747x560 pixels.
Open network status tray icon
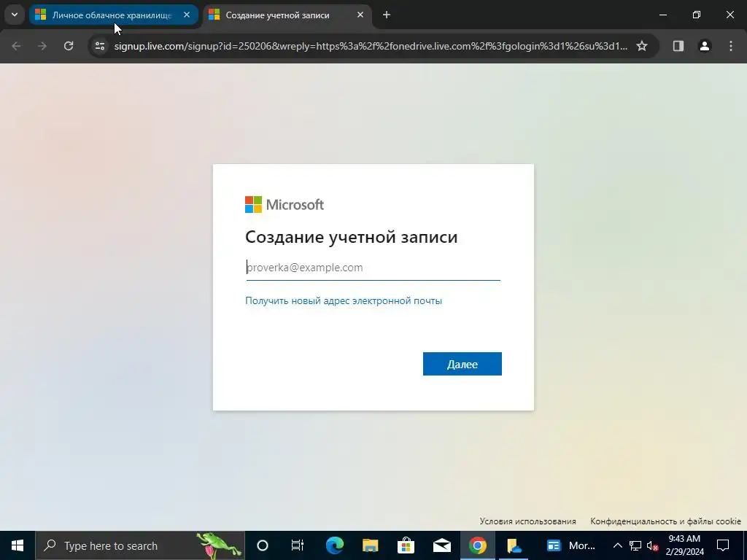635,545
